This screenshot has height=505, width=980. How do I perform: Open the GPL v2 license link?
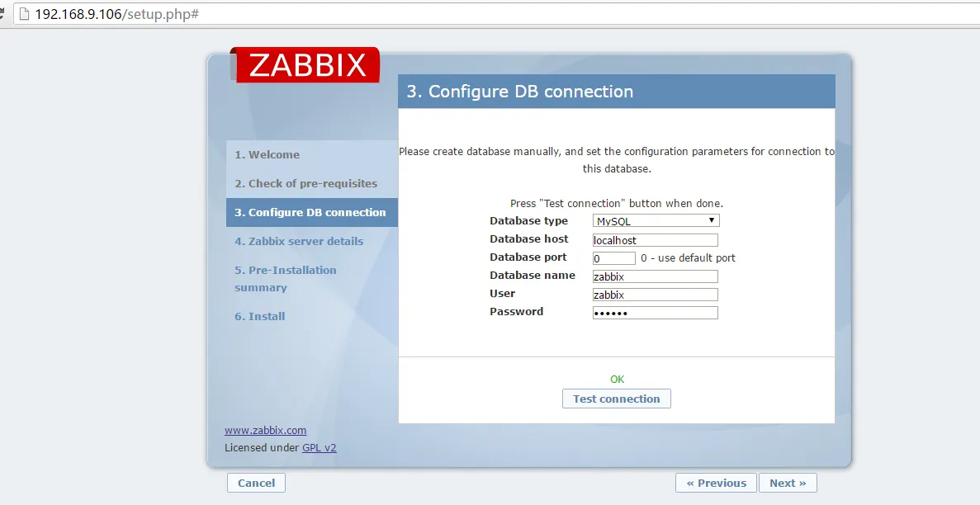[x=320, y=447]
